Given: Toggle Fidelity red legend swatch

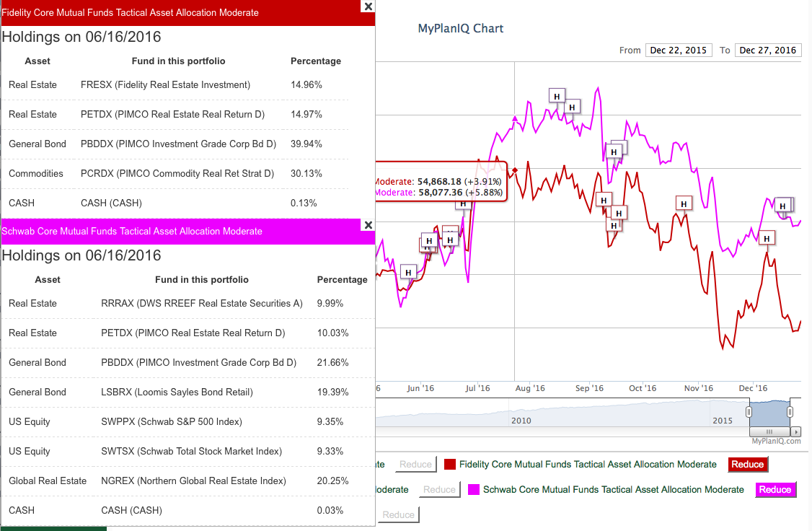Looking at the screenshot, I should (450, 464).
